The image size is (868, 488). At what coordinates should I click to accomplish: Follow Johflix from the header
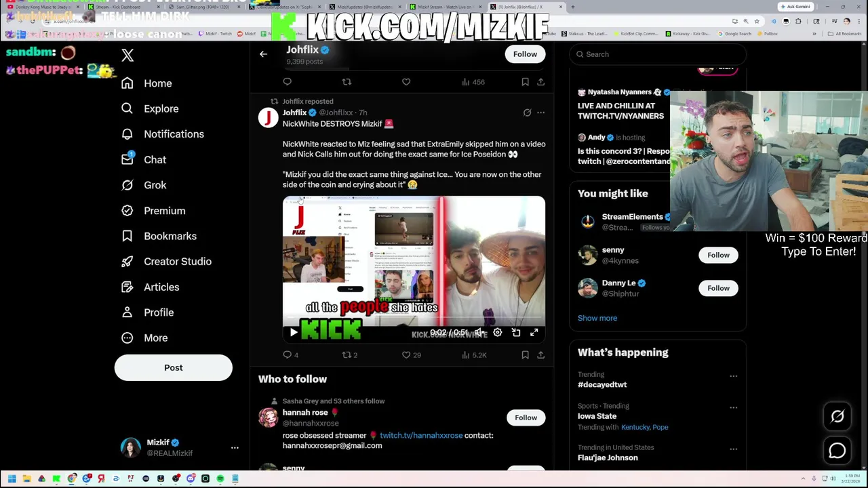525,54
